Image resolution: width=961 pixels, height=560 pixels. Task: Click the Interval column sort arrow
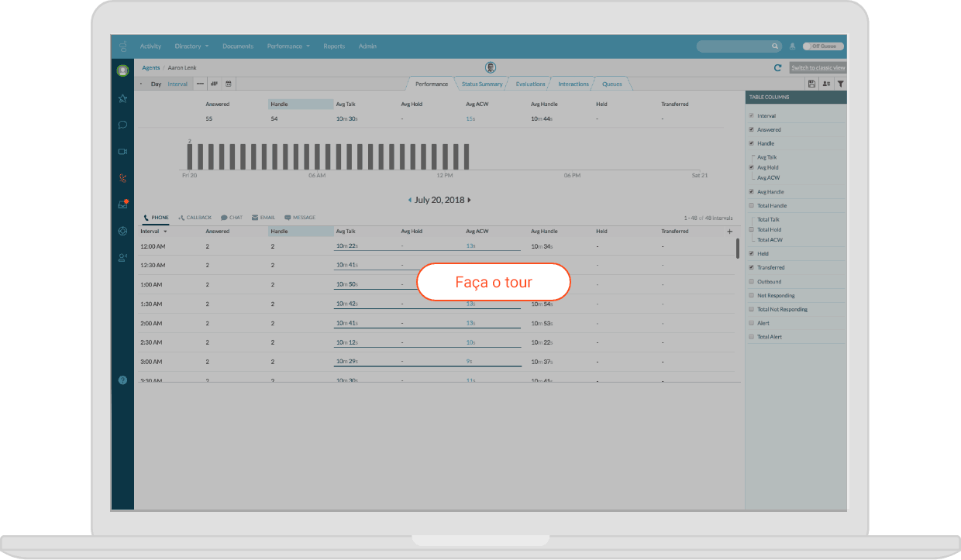[165, 232]
